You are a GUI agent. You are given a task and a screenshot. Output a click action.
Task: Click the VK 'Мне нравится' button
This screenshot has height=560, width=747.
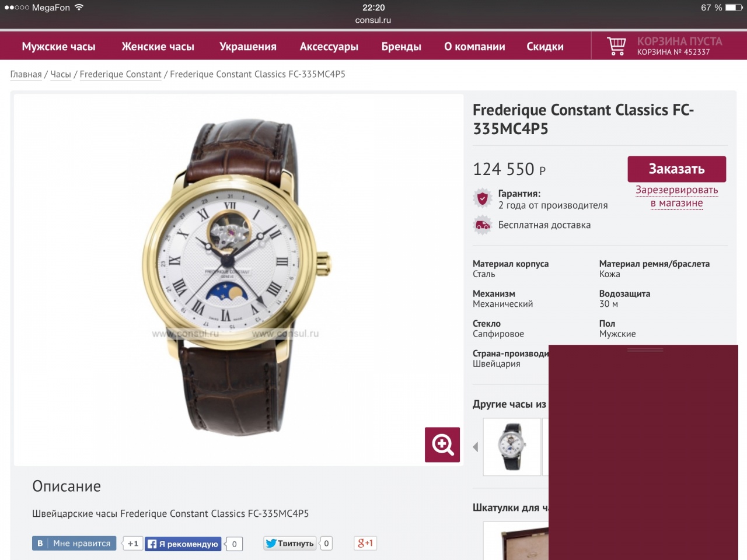pos(74,543)
